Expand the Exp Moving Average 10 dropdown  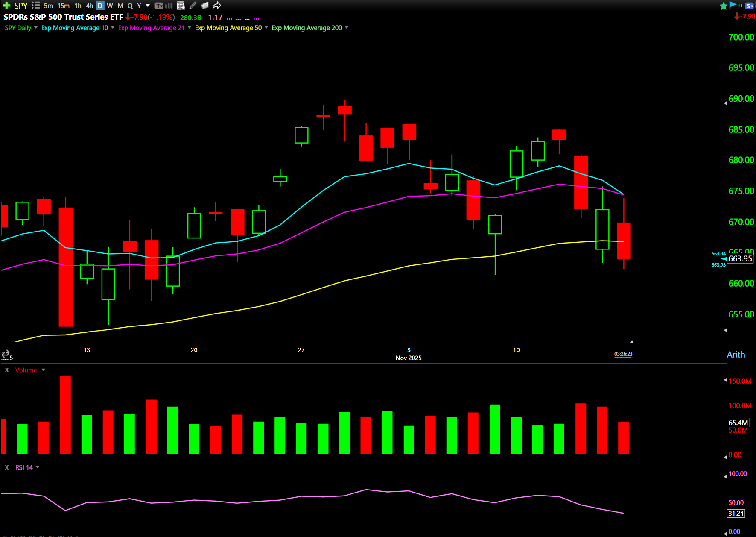pos(113,28)
